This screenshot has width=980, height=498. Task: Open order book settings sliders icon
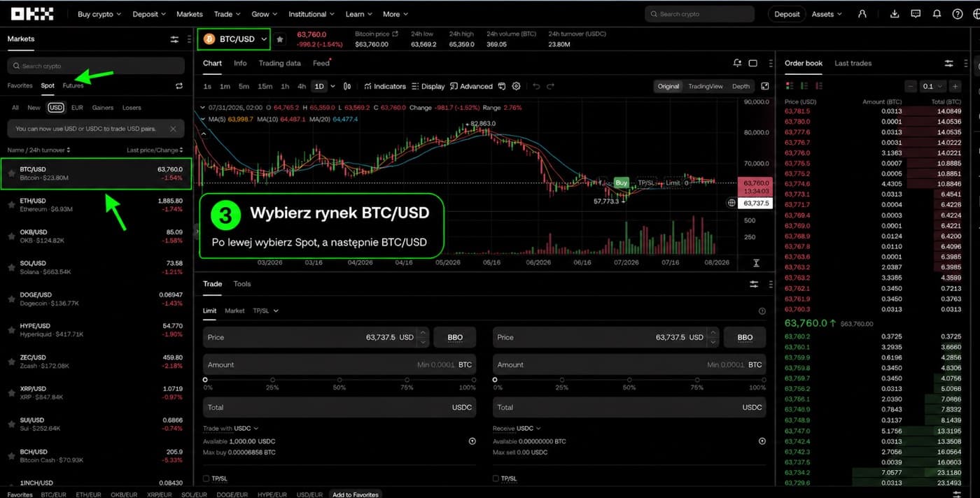[x=949, y=63]
